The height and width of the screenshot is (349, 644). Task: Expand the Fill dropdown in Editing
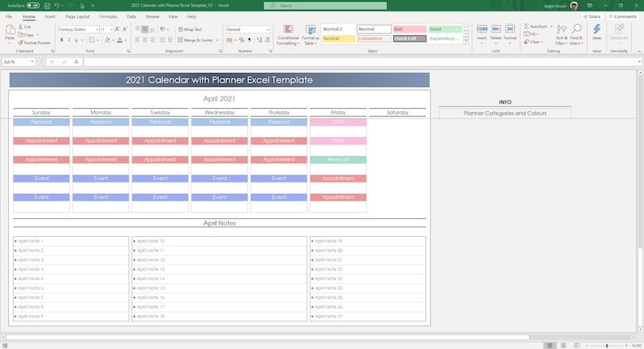(x=538, y=34)
